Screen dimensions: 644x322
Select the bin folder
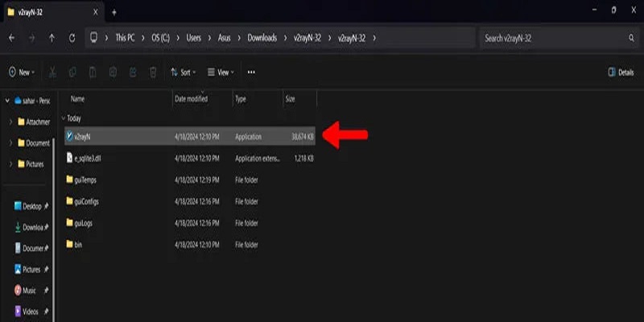190,245
